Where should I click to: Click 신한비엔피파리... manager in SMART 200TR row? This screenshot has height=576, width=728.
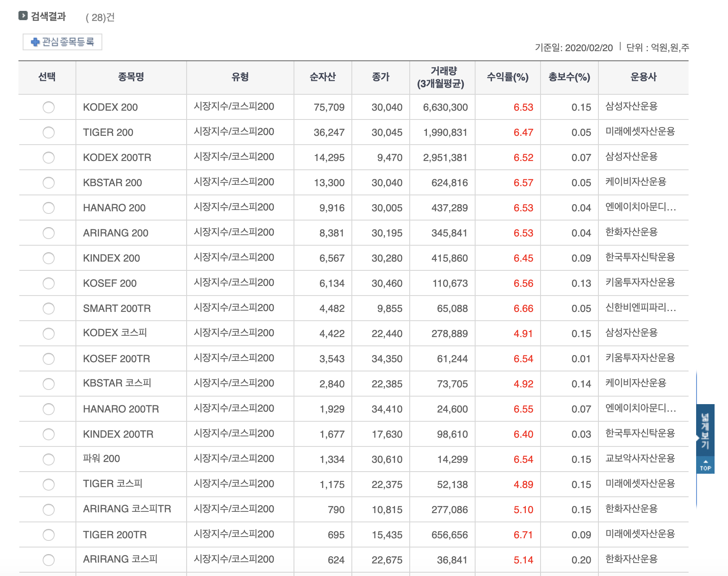coord(641,308)
